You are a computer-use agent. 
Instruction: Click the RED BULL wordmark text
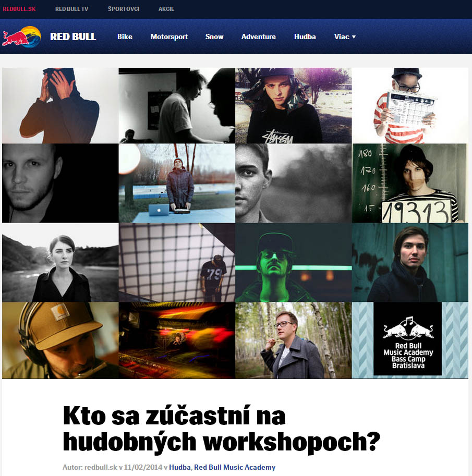pos(73,36)
